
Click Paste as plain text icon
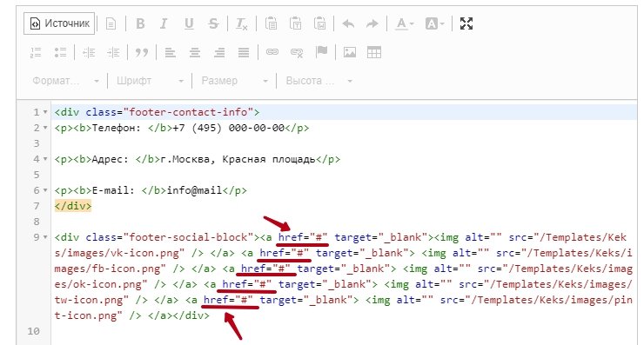(x=295, y=23)
